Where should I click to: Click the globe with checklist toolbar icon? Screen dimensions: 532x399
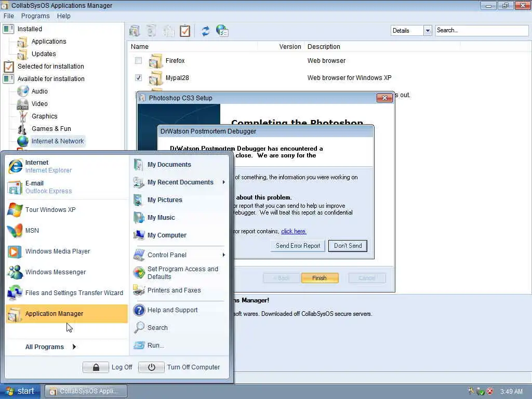point(222,31)
